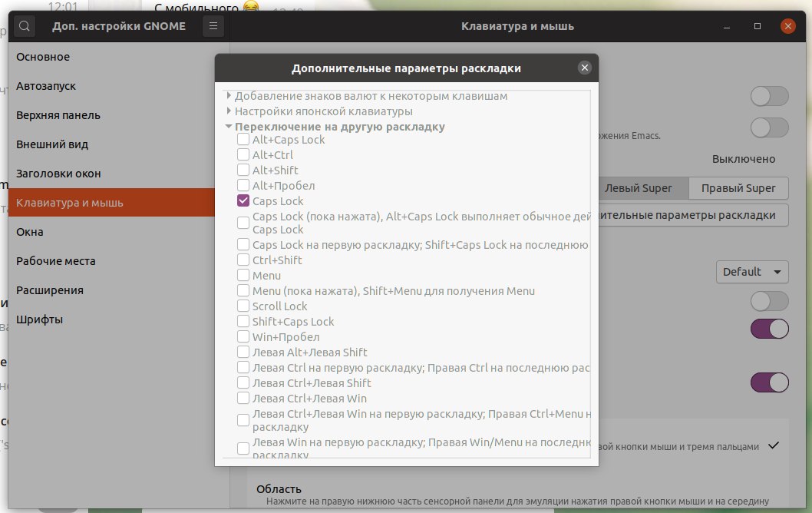Enable the Alt+Caps Lock checkbox
The image size is (812, 513).
click(x=243, y=140)
